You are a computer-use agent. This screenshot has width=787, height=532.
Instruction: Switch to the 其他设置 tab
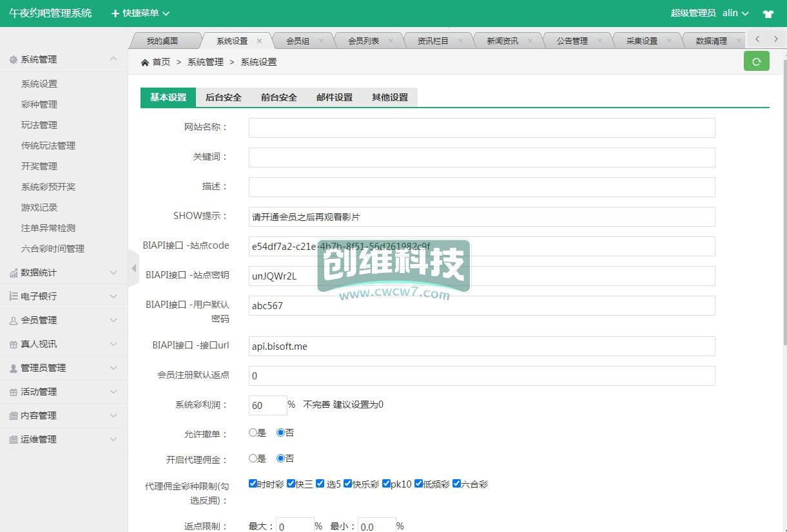click(x=390, y=97)
